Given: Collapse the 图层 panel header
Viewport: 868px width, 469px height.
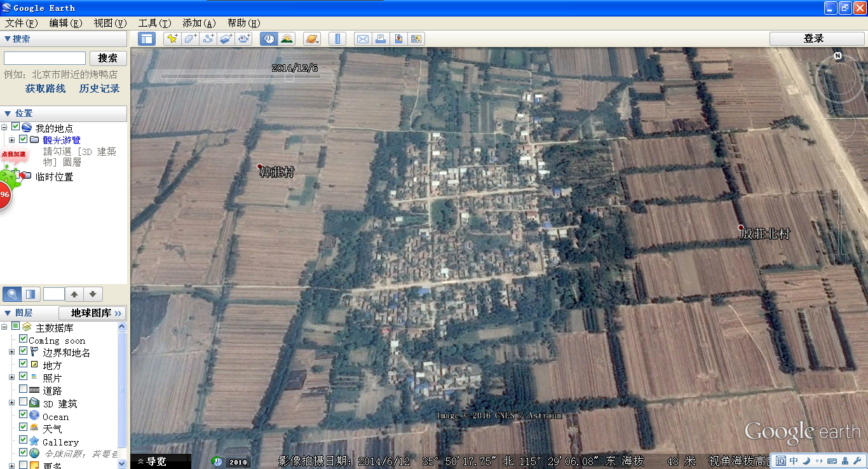Looking at the screenshot, I should 29,313.
